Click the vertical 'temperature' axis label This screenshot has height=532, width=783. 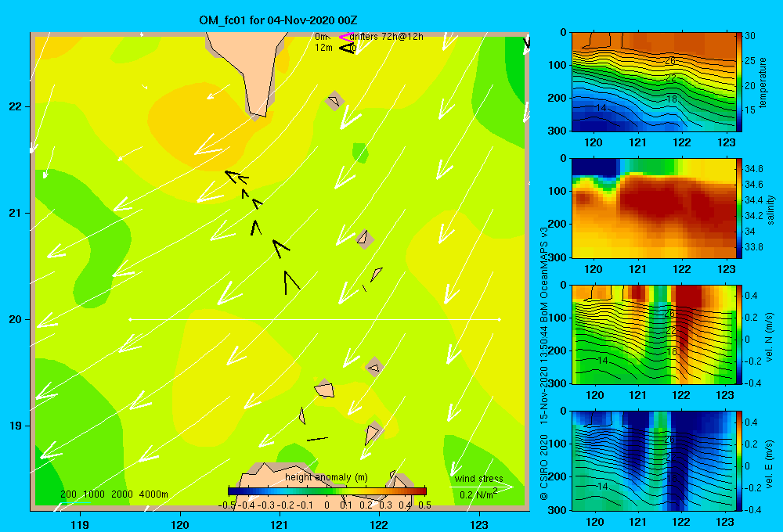[762, 82]
